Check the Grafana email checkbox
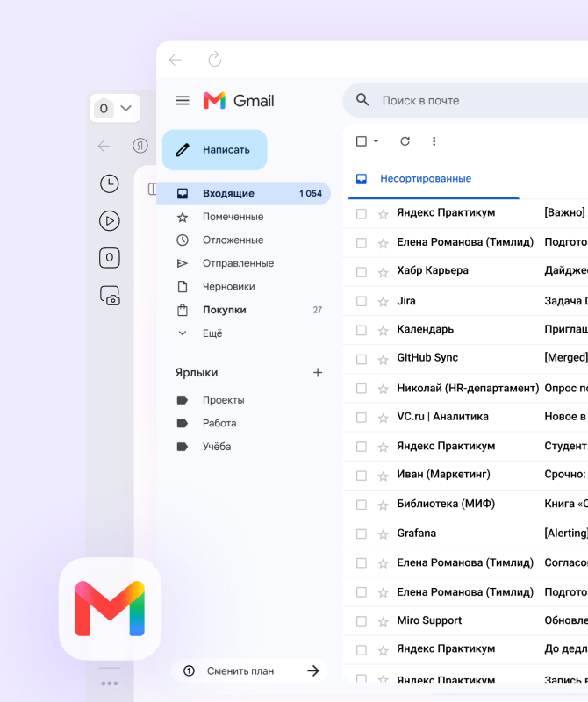 pyautogui.click(x=362, y=534)
